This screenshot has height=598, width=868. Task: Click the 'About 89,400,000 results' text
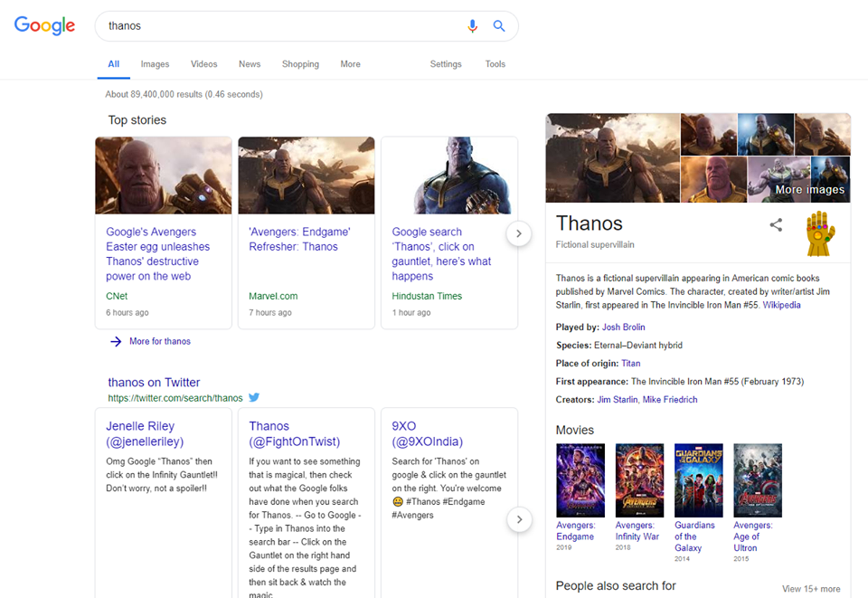184,95
